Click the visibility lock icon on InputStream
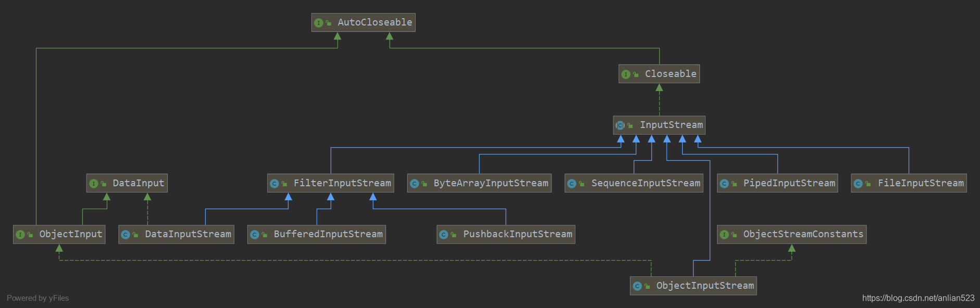 point(630,125)
